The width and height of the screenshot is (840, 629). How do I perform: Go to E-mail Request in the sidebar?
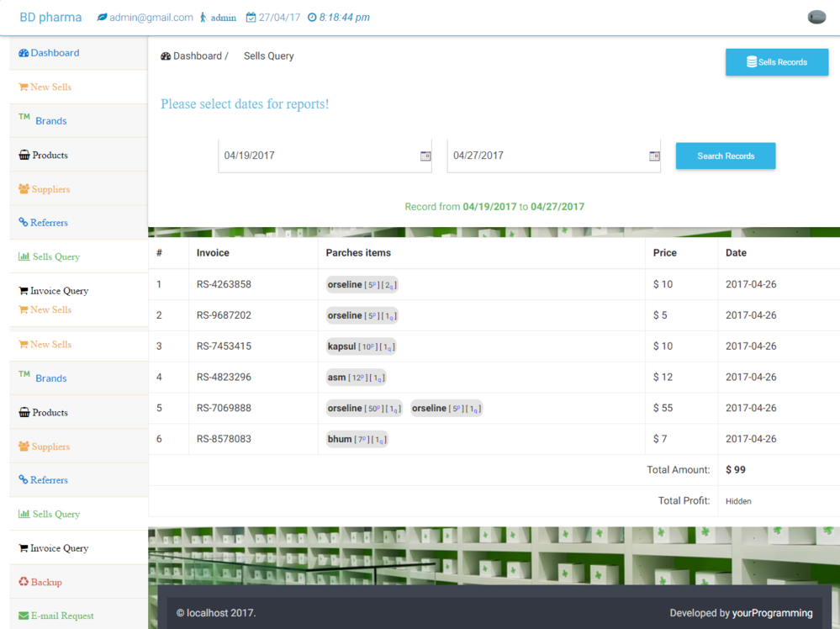point(62,616)
